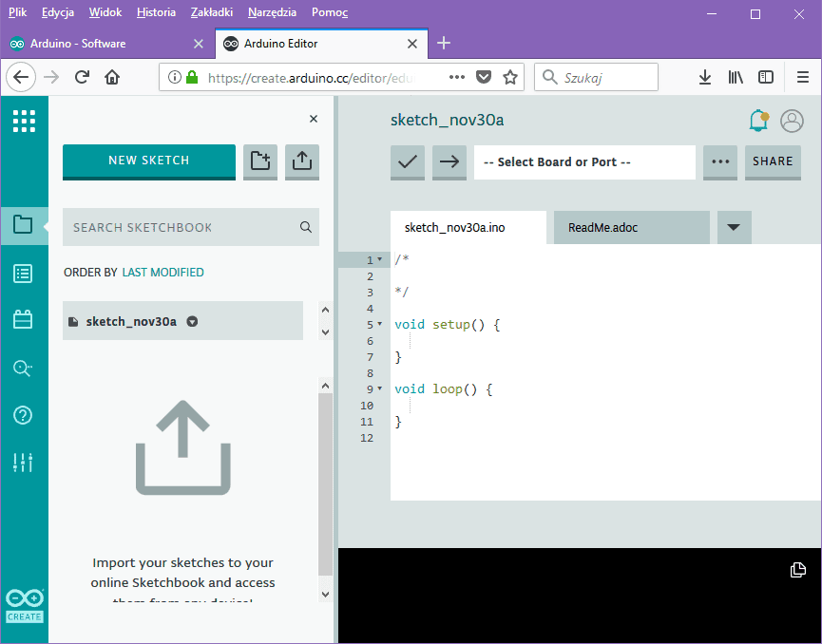The width and height of the screenshot is (822, 644).
Task: Collapse the code fold arrow at line 5
Action: (380, 324)
